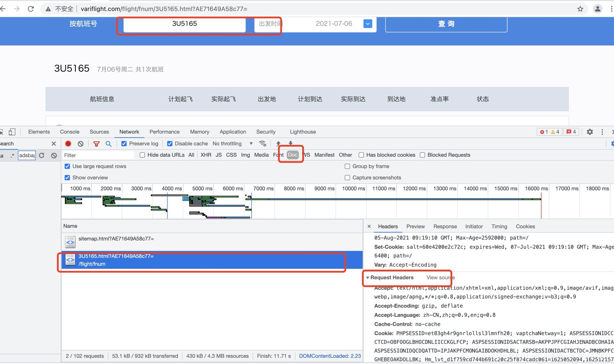Click the red record network log button
Viewport: 614px width, 364px height.
click(x=68, y=143)
